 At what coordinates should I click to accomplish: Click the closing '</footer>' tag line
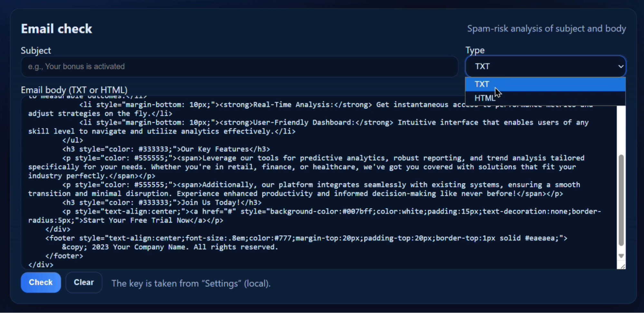(x=64, y=256)
